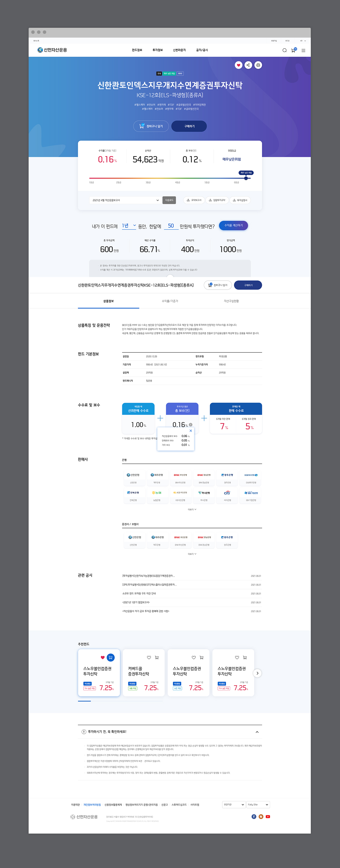340x868 pixels.
Task: Click next arrow of 추천펀드 carousel
Action: [x=258, y=673]
